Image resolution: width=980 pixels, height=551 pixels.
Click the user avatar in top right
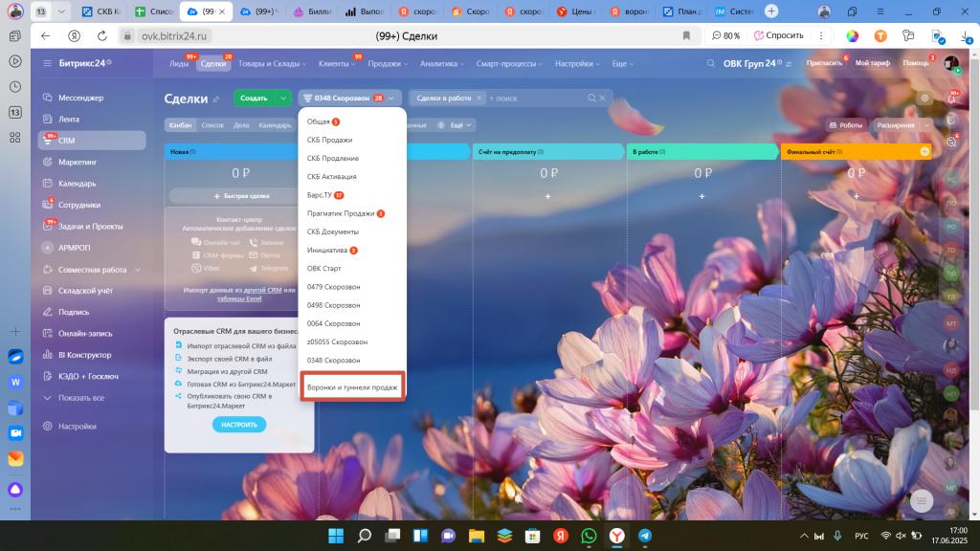point(951,63)
